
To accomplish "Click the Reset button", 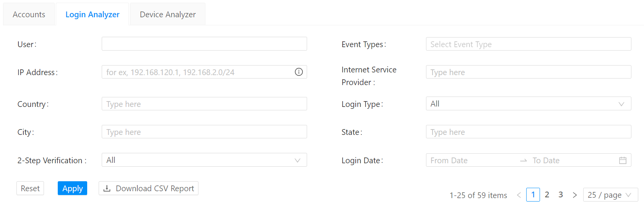I will pos(30,189).
